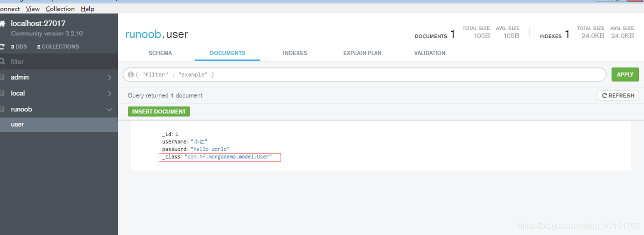Click the userName value "小红"
Screen dimensions: 644x235
[x=199, y=142]
